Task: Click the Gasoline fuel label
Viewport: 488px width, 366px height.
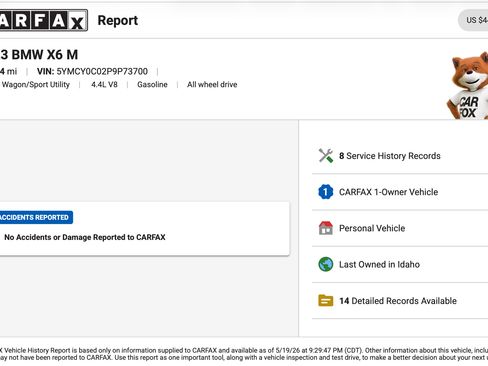Action: [x=152, y=85]
